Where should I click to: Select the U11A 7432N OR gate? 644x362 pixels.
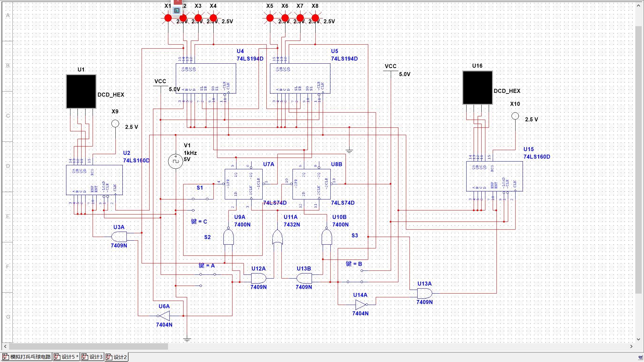tap(277, 238)
